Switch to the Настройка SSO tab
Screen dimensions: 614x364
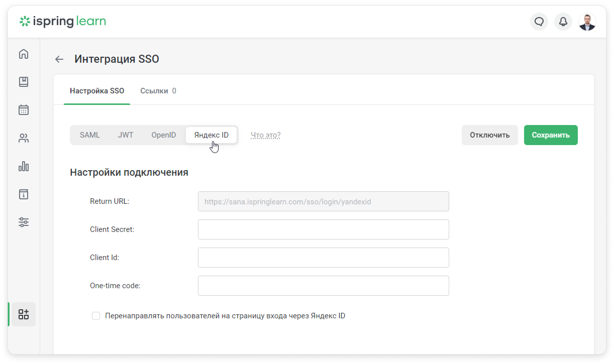coord(97,91)
